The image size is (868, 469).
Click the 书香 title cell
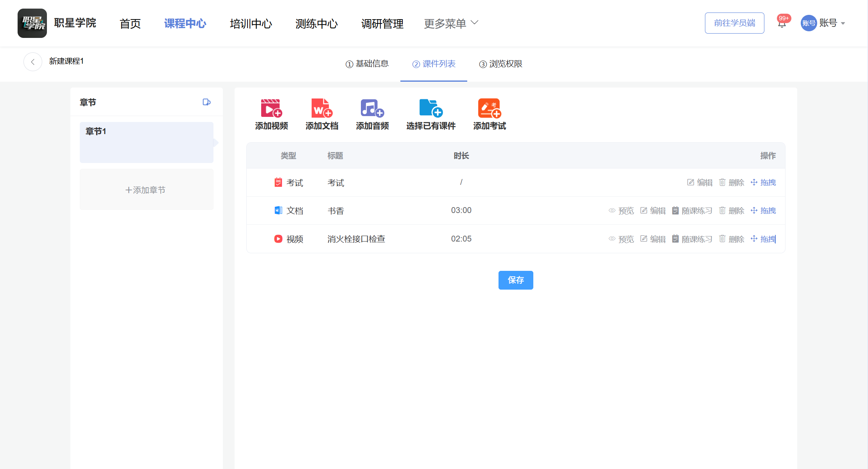pyautogui.click(x=335, y=211)
